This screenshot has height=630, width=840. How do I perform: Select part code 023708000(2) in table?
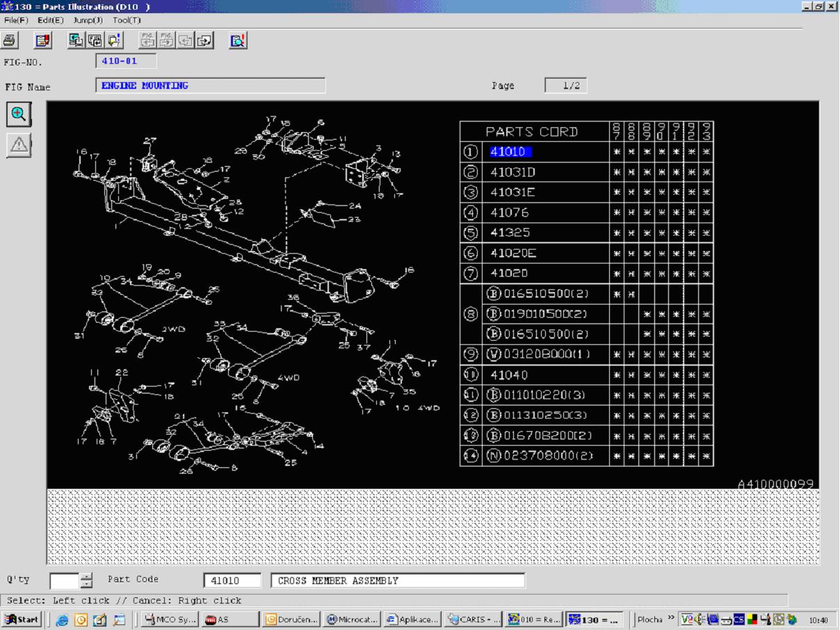pyautogui.click(x=538, y=457)
